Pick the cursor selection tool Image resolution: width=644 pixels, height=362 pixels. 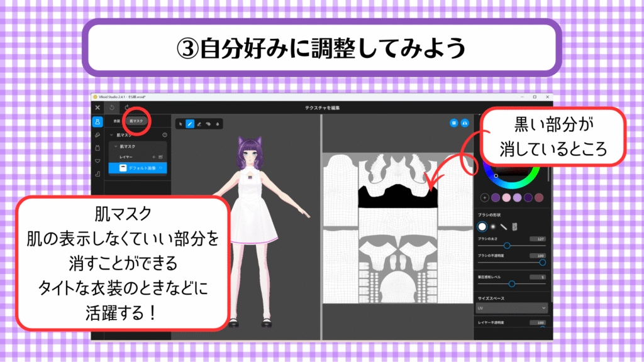(181, 124)
